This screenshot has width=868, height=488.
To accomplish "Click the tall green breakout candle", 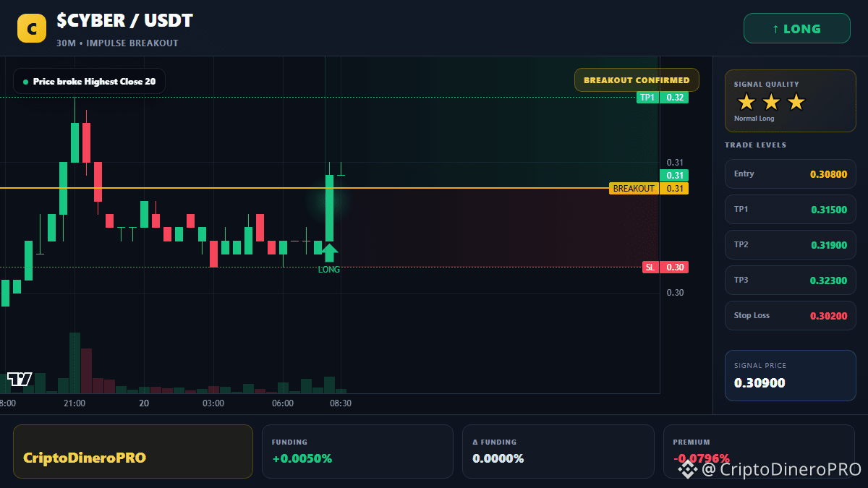I will point(329,208).
